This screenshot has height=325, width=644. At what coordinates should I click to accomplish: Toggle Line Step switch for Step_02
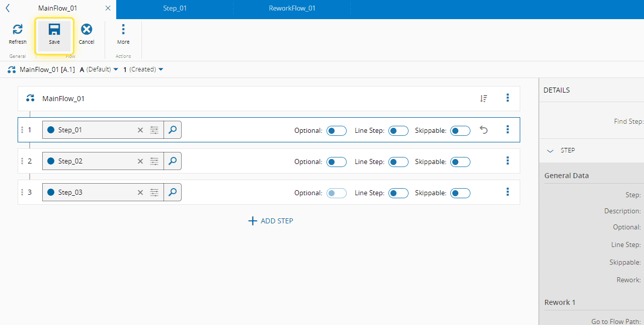pos(398,162)
